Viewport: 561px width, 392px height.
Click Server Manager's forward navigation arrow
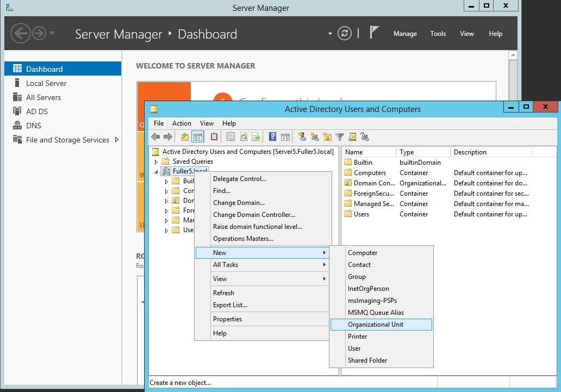39,33
